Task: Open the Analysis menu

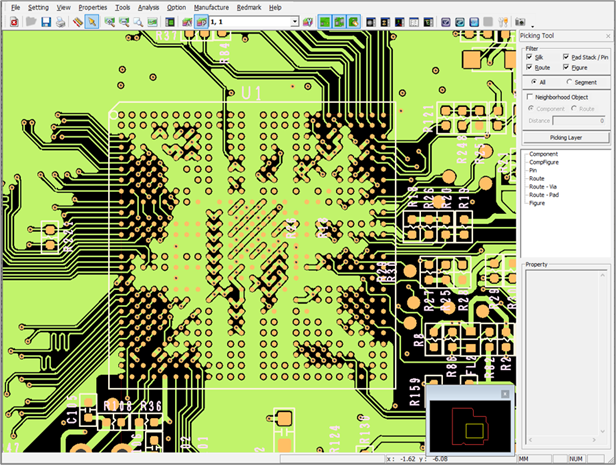Action: pyautogui.click(x=148, y=7)
